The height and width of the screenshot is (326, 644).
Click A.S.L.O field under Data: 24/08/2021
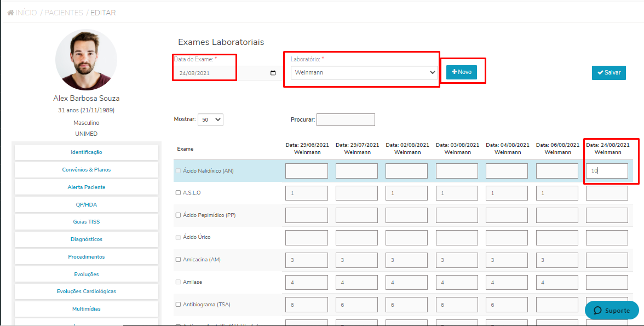607,193
